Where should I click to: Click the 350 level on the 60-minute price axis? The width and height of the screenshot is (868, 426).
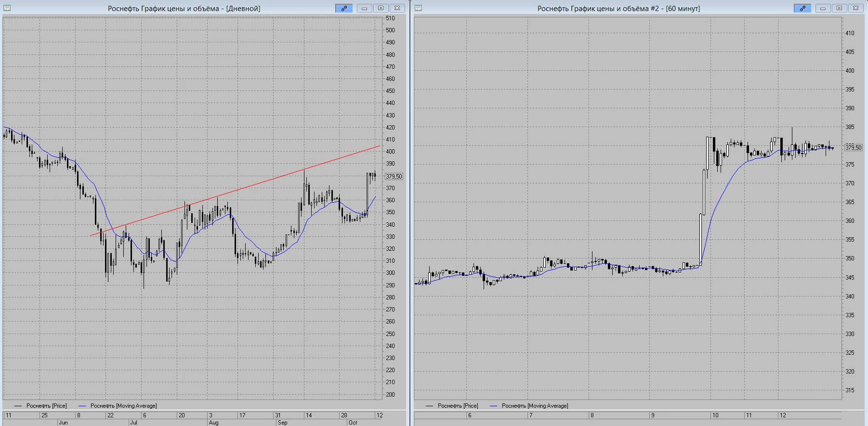pyautogui.click(x=850, y=258)
